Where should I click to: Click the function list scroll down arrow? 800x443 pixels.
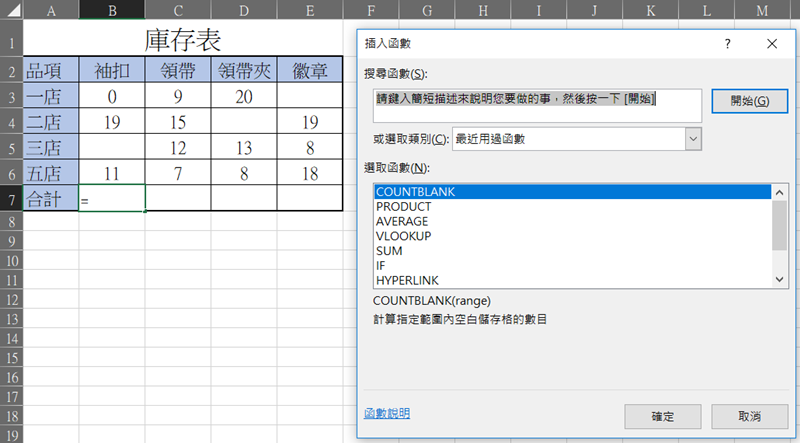click(x=780, y=279)
